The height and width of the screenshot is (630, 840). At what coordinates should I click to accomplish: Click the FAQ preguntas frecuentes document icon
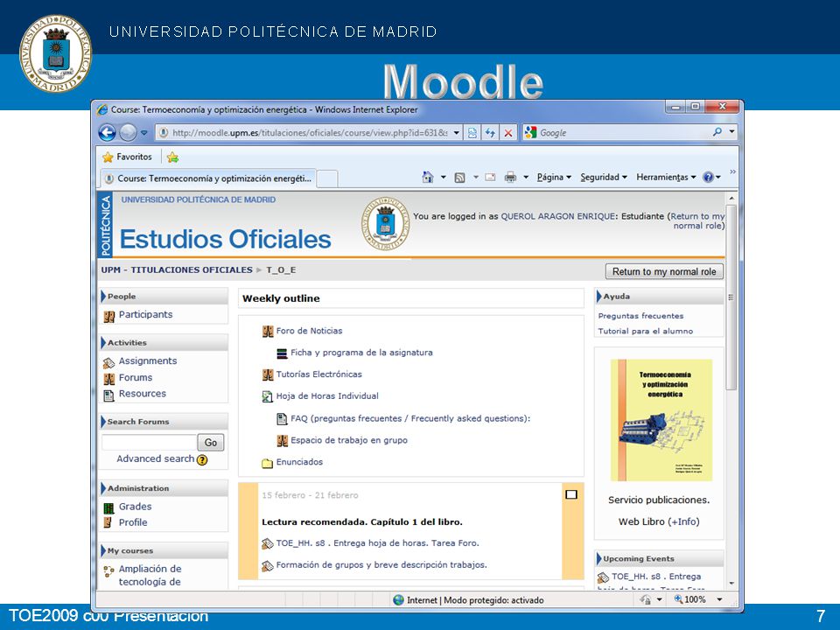click(x=282, y=419)
